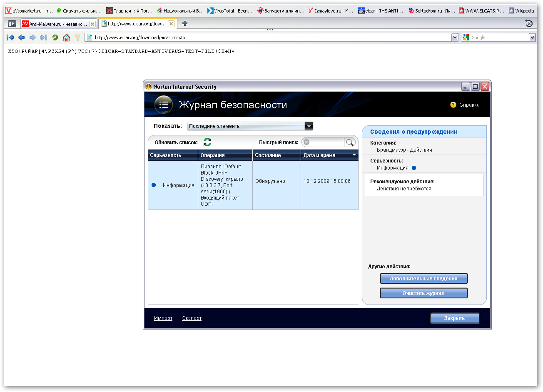Sort by the Серьезность column header
543x392 pixels.
(173, 155)
